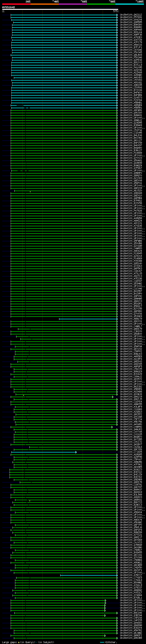Click hit label UniRef100_A5E756
The height and width of the screenshot is (644, 146).
point(131,422)
